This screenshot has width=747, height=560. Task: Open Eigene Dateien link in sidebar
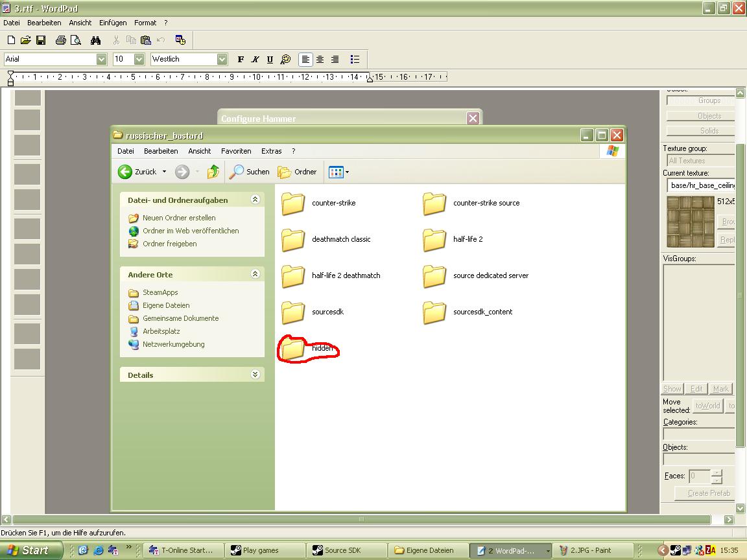coord(166,305)
